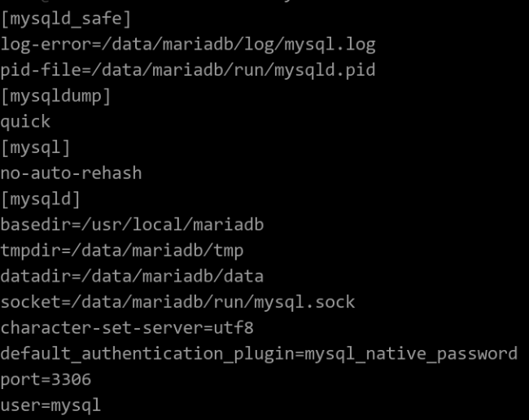
Task: Click the [mysqld_safe] section header line
Action: tap(66, 19)
